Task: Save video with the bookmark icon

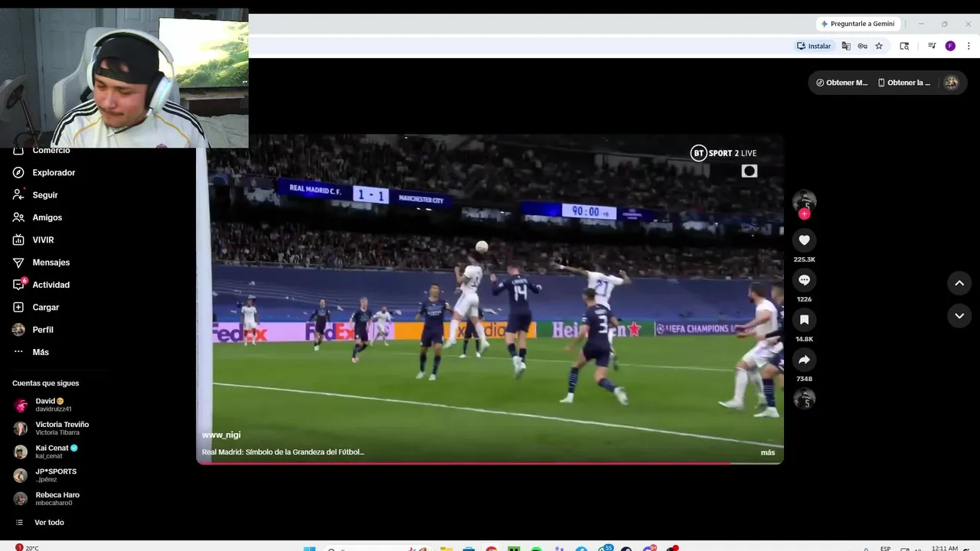Action: (x=804, y=320)
